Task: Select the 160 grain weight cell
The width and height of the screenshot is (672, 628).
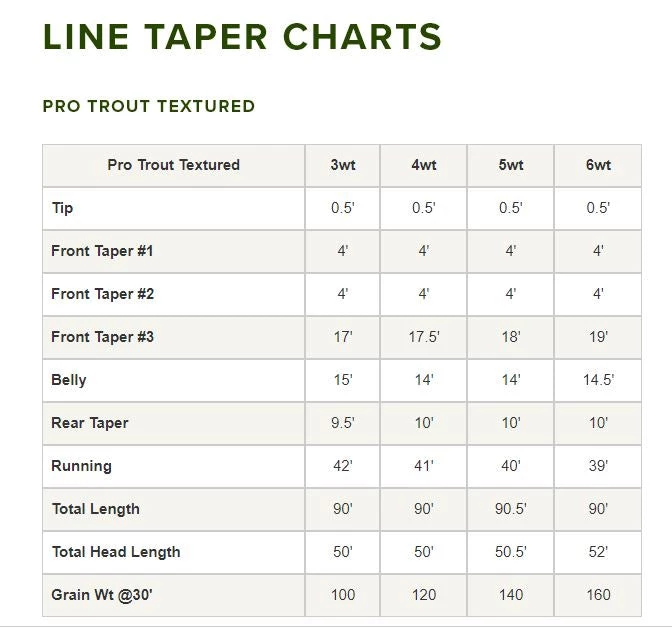Action: point(598,595)
